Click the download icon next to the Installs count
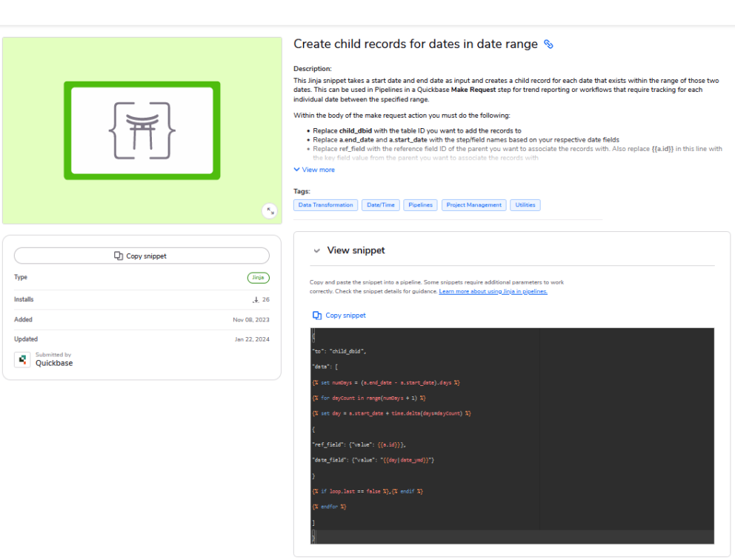 [x=257, y=299]
